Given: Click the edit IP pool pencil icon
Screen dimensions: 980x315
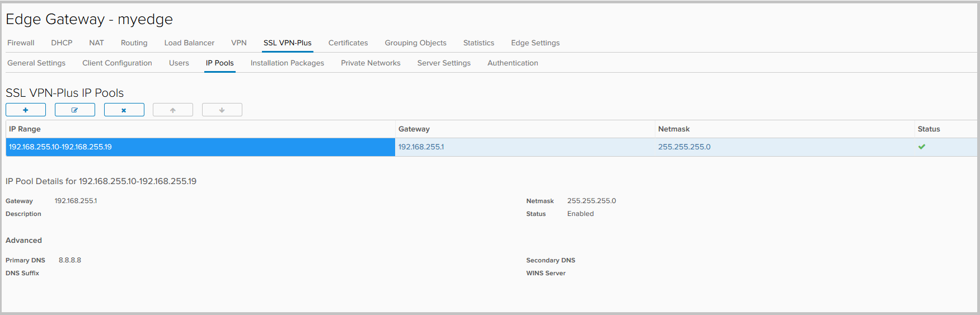Looking at the screenshot, I should tap(75, 110).
